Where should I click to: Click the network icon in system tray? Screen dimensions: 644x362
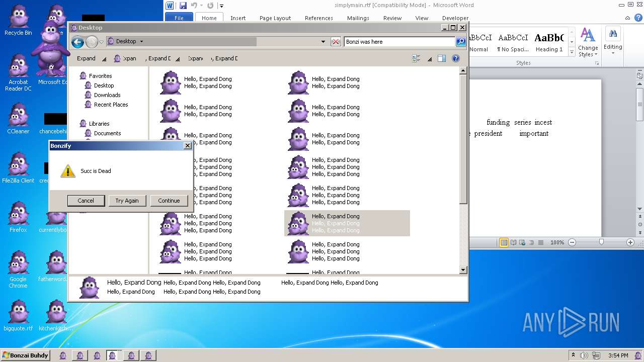pyautogui.click(x=596, y=355)
